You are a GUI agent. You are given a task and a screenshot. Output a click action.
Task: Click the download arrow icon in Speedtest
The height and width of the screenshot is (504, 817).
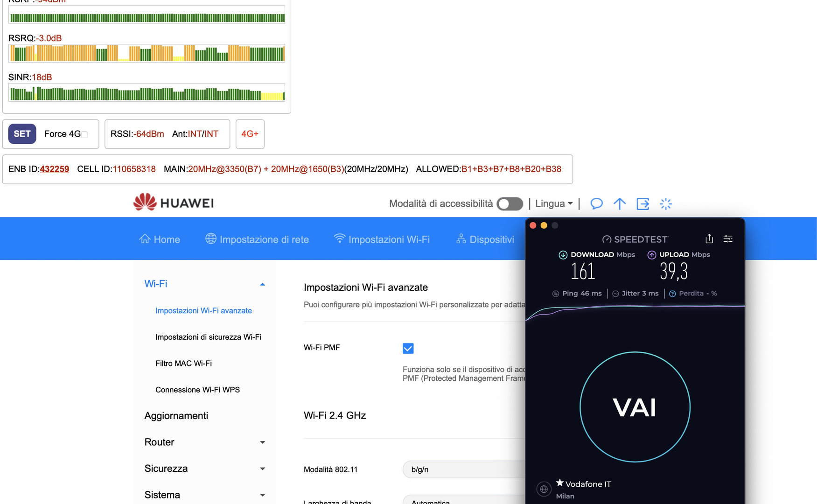pos(563,255)
